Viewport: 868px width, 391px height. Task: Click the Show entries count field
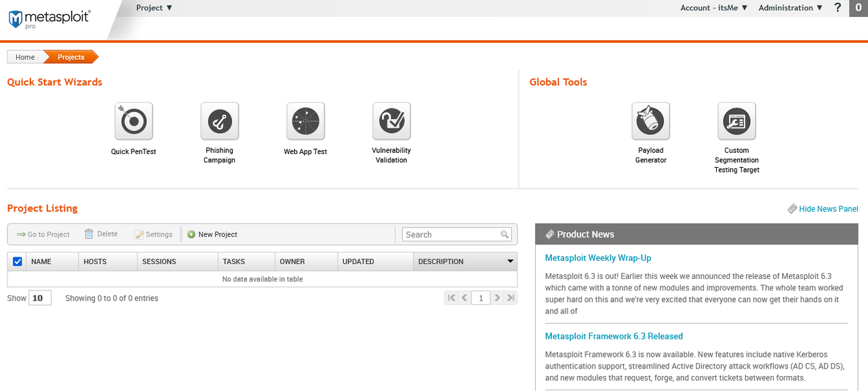coord(40,298)
